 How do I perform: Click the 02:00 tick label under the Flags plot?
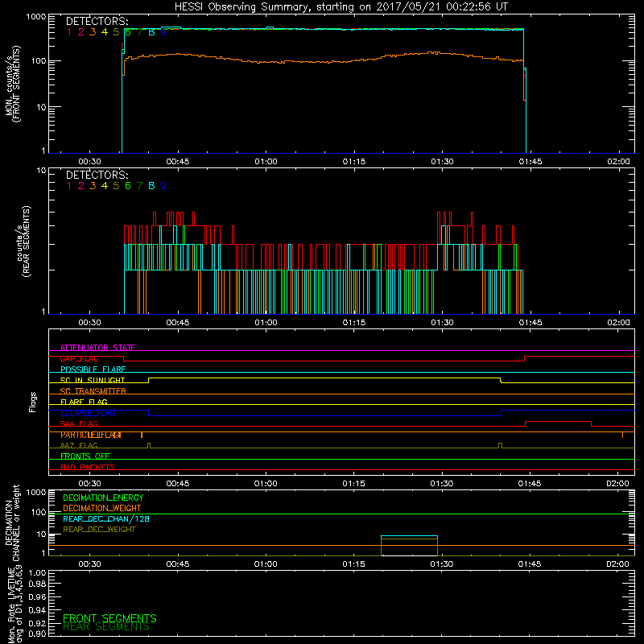(617, 484)
